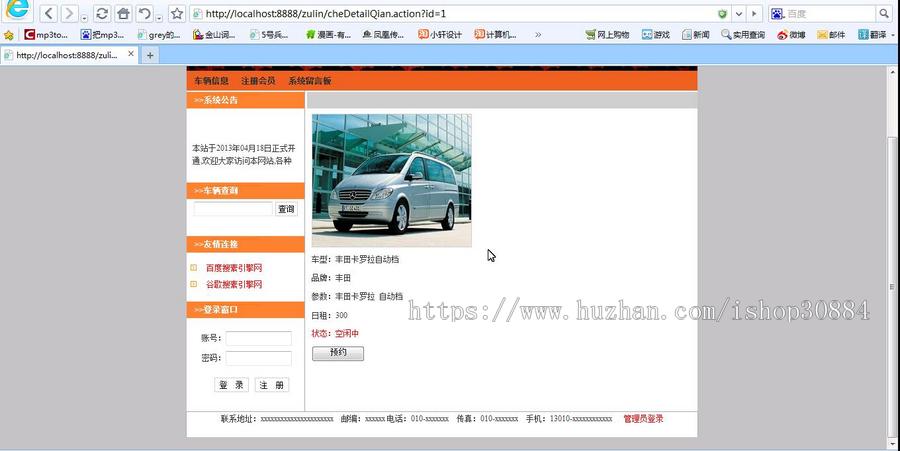Open the 金山词... bookmark
900x451 pixels.
point(214,35)
